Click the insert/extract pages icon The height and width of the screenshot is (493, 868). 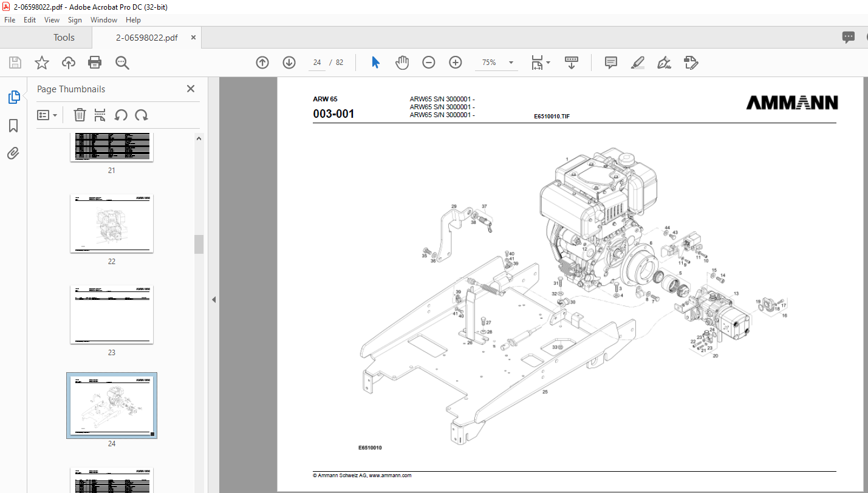(x=100, y=115)
